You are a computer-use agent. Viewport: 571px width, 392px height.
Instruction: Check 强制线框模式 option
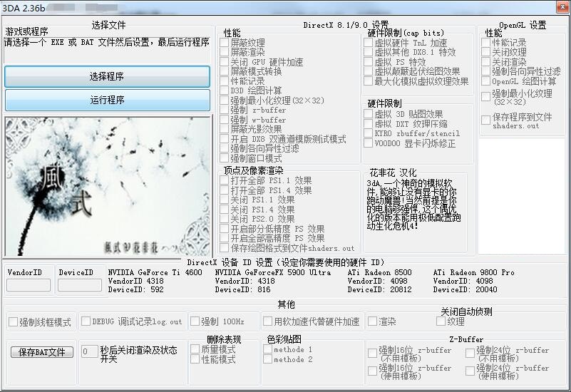pos(13,321)
